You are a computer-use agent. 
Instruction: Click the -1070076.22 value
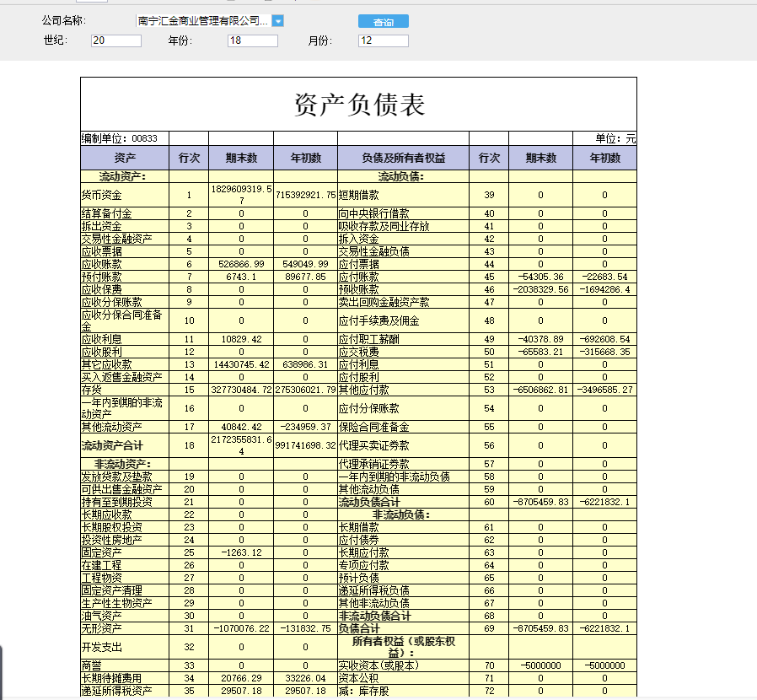click(241, 628)
